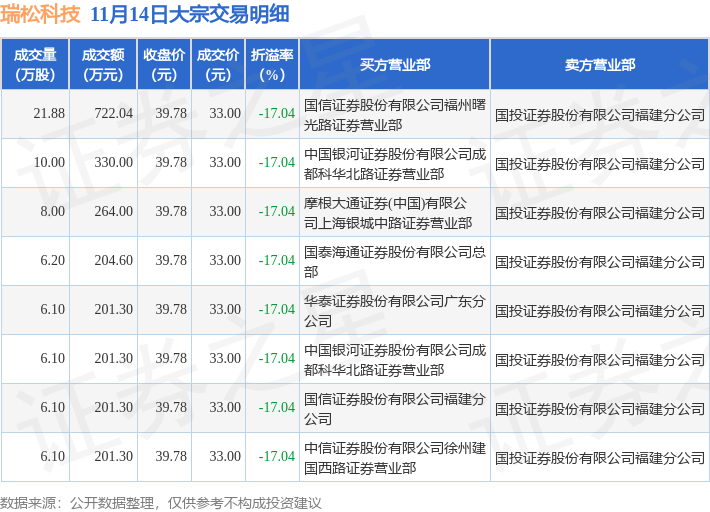Select the 成交量(万股) column header
Screen dimensions: 710x512
[x=35, y=64]
